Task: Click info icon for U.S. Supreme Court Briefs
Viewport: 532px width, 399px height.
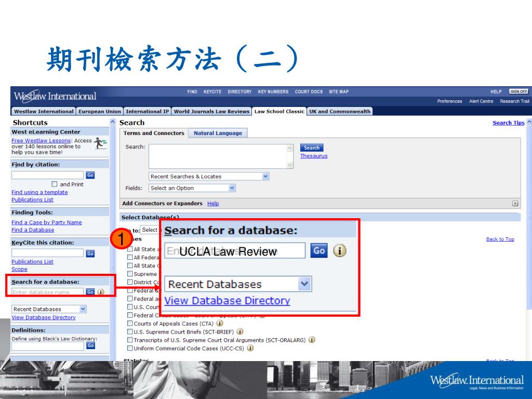Action: coord(240,331)
